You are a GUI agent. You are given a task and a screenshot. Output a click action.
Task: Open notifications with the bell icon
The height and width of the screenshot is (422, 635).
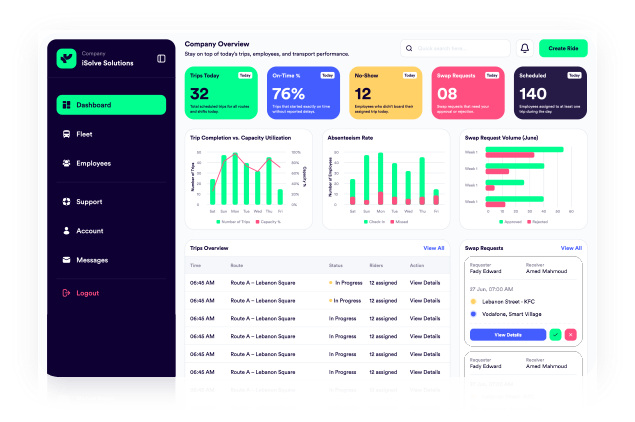[524, 48]
